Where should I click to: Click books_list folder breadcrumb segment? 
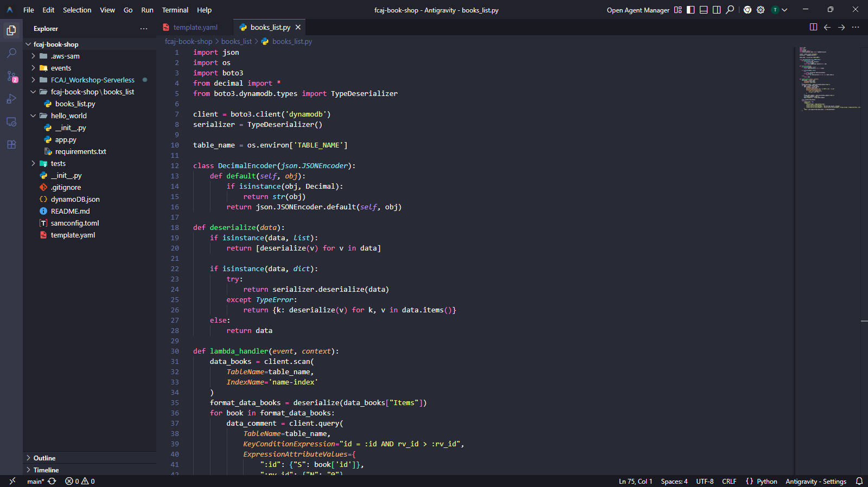click(237, 41)
